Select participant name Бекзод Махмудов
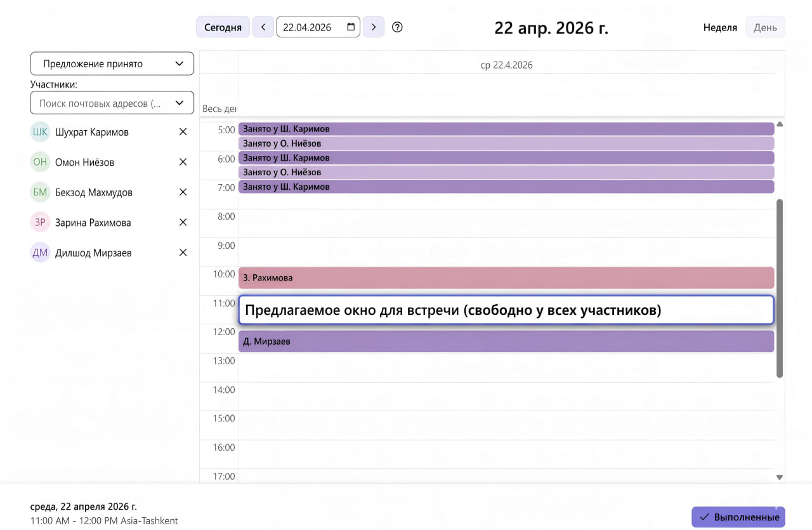The height and width of the screenshot is (530, 812). pyautogui.click(x=94, y=192)
